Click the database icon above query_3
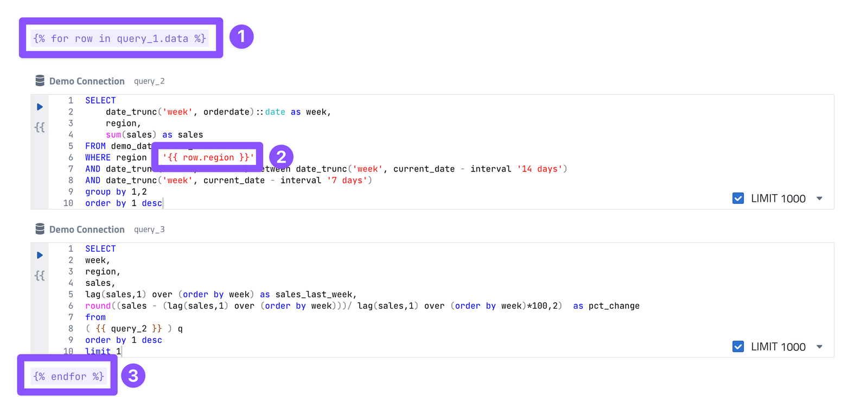 point(40,229)
